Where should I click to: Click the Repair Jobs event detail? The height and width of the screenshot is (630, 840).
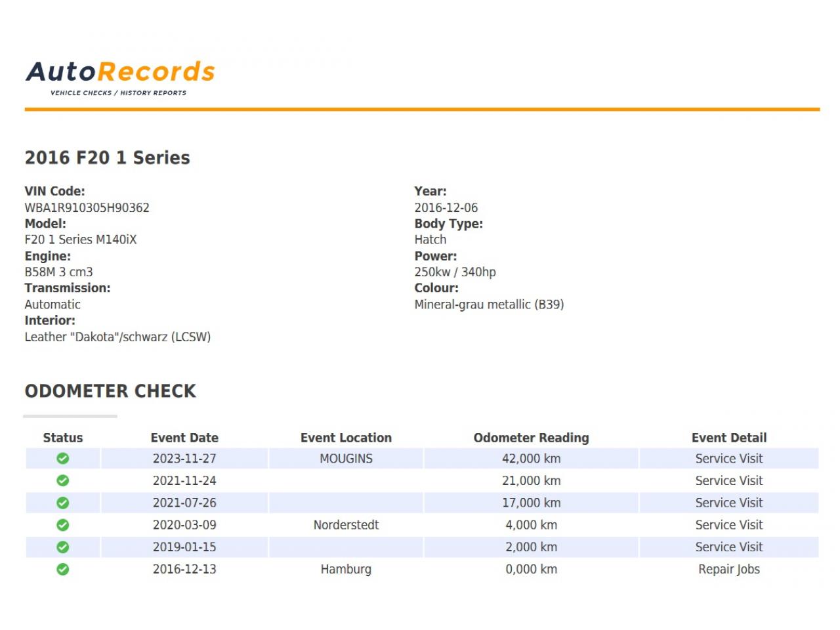(728, 570)
